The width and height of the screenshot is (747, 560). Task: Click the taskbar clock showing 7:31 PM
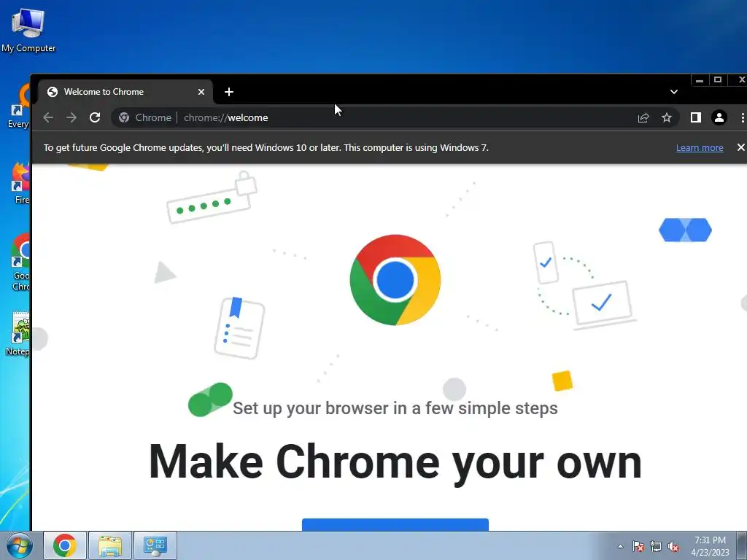pyautogui.click(x=710, y=546)
